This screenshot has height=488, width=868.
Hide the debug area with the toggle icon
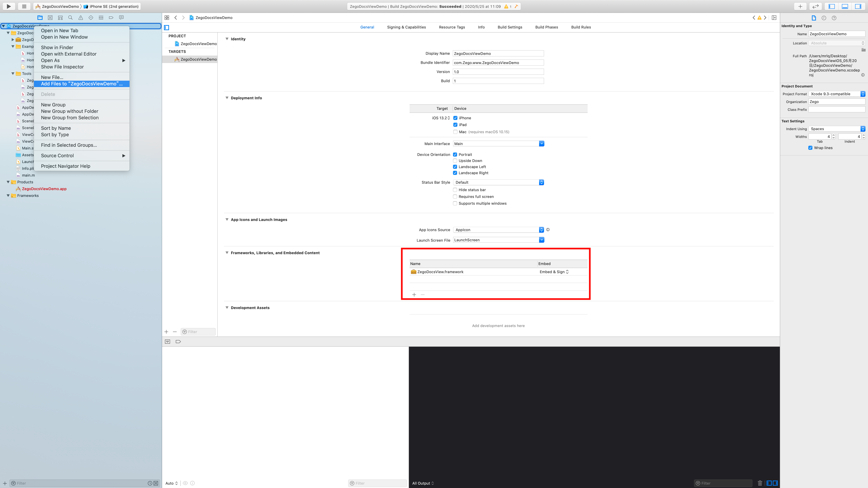point(167,341)
